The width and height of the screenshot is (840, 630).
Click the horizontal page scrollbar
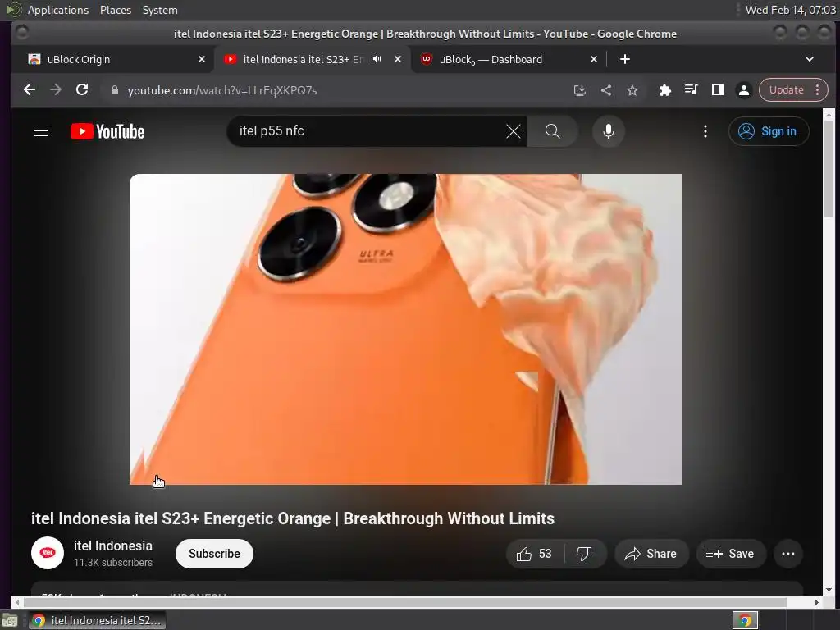click(x=404, y=602)
